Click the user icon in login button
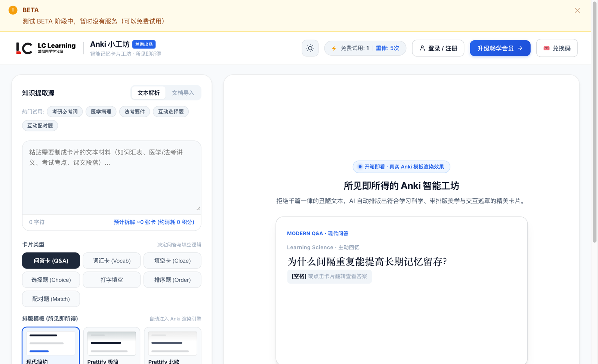This screenshot has height=364, width=598. click(422, 48)
